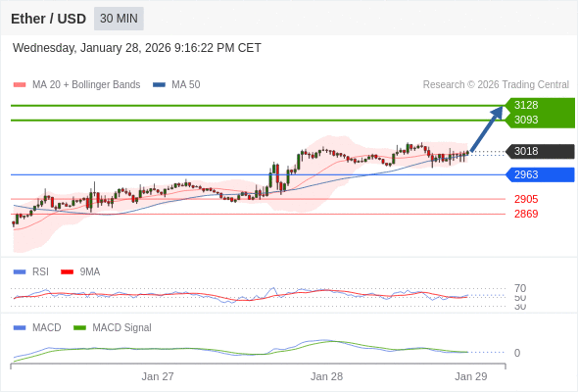Screen dimensions: 578x392
Task: Click the MA 20 + Bollinger Bands pink swatch
Action: click(20, 85)
